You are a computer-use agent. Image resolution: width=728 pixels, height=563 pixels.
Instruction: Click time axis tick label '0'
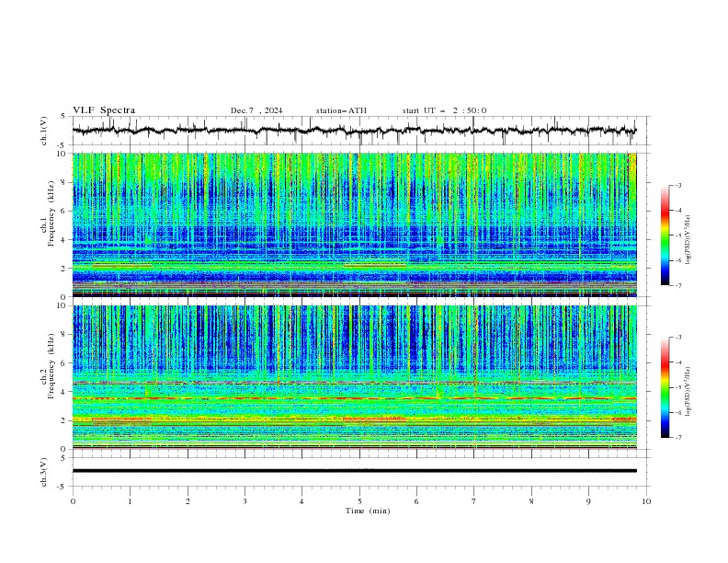pos(73,501)
